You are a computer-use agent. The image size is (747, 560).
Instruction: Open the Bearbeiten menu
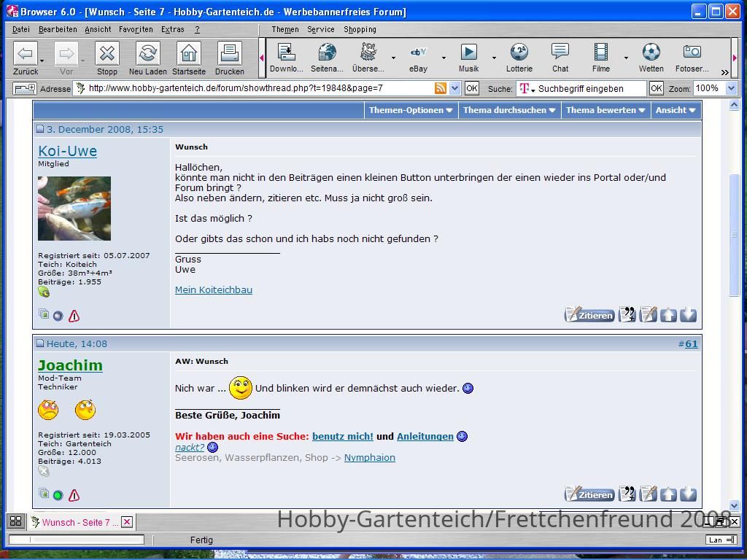58,29
